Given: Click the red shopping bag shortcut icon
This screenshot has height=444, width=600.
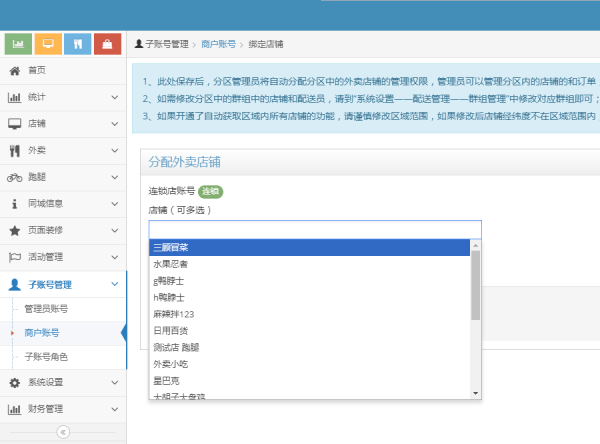Looking at the screenshot, I should point(107,44).
